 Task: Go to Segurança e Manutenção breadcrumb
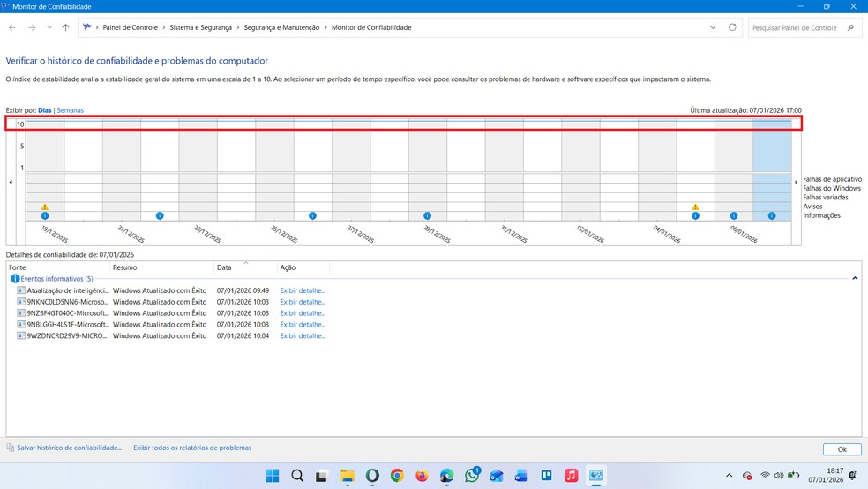click(x=281, y=27)
